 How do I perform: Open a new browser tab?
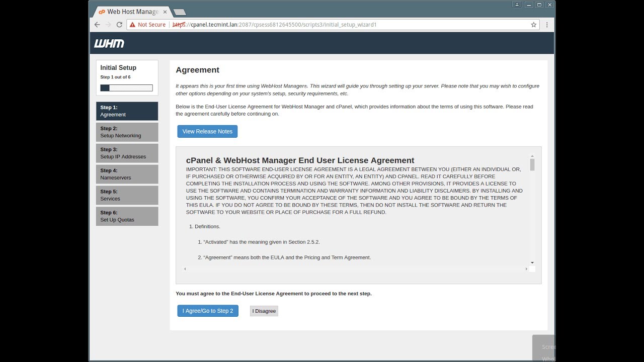coord(179,12)
